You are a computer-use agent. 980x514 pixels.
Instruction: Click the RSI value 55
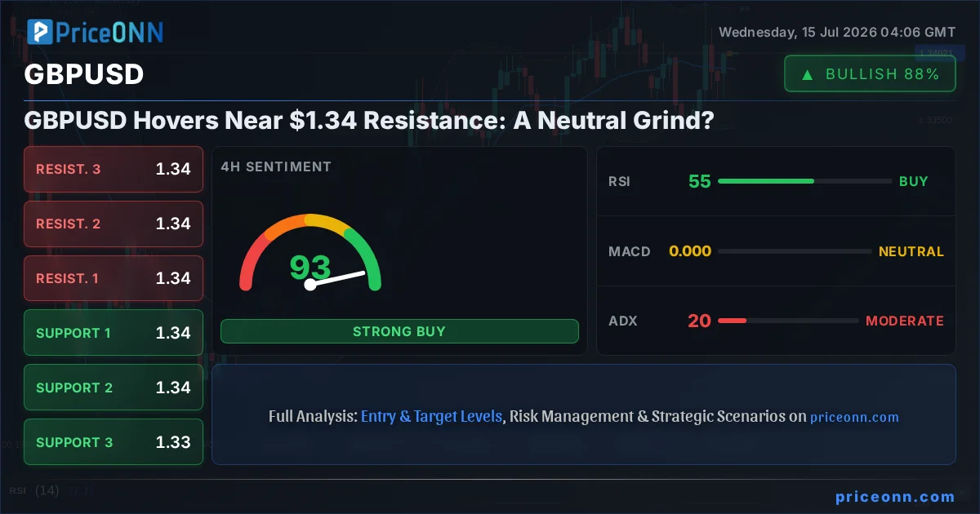[700, 181]
